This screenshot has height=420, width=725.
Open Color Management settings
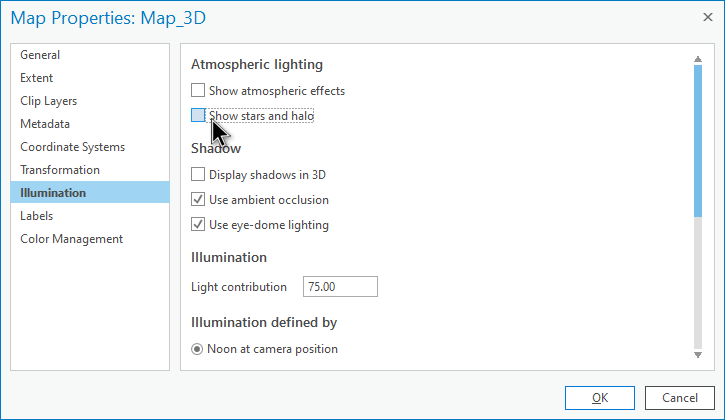(x=72, y=239)
